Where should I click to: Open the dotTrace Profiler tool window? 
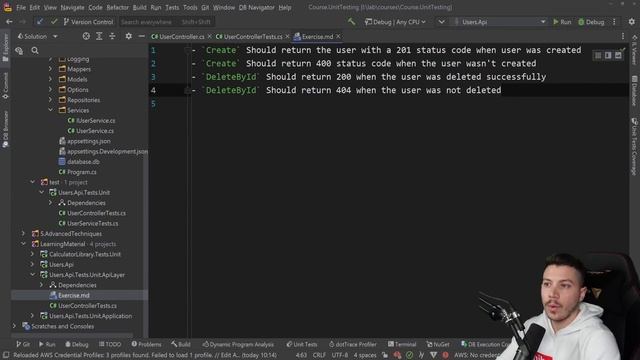tap(353, 344)
